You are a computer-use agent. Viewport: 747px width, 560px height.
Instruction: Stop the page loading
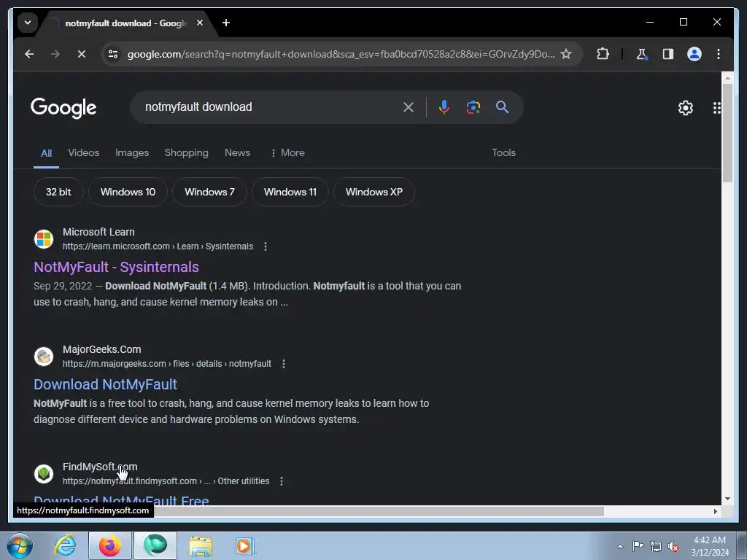pos(82,54)
